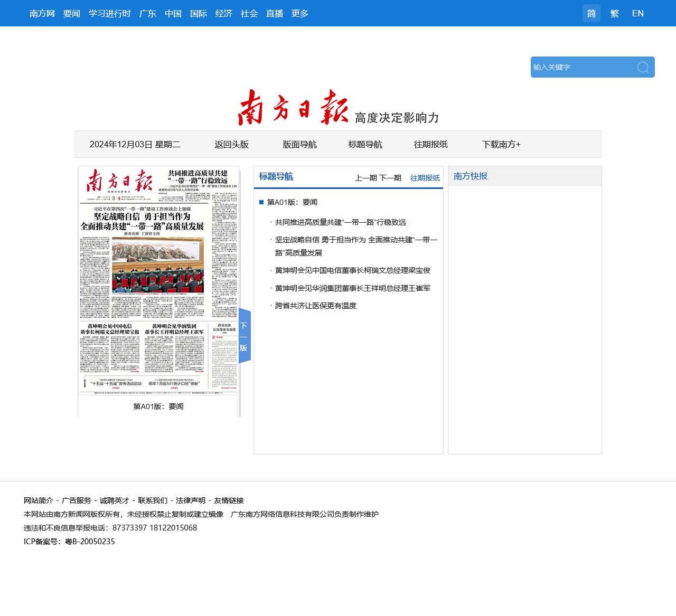
Task: Open 国际 section in top bar
Action: pos(199,13)
